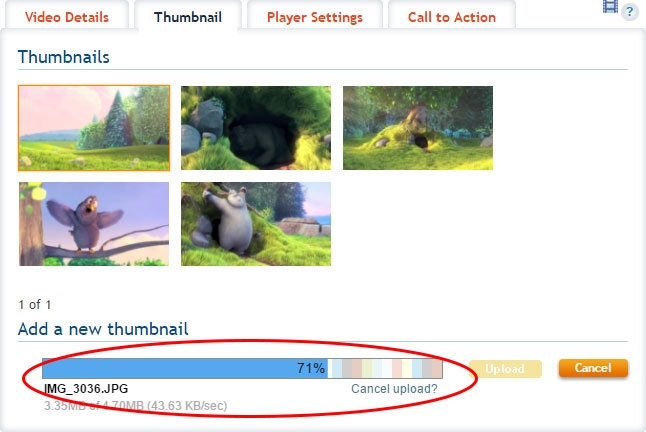Image resolution: width=646 pixels, height=432 pixels.
Task: Click the 1 of 1 page indicator
Action: pyautogui.click(x=35, y=305)
